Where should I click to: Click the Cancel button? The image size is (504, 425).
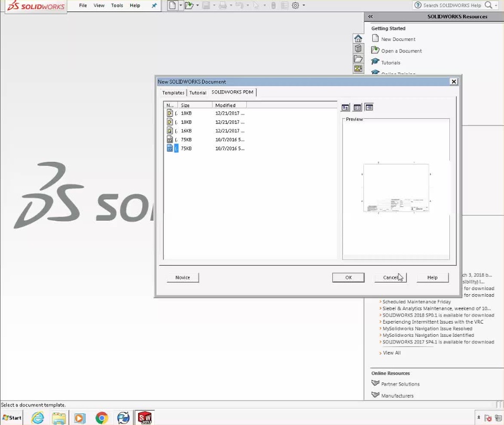(x=390, y=277)
